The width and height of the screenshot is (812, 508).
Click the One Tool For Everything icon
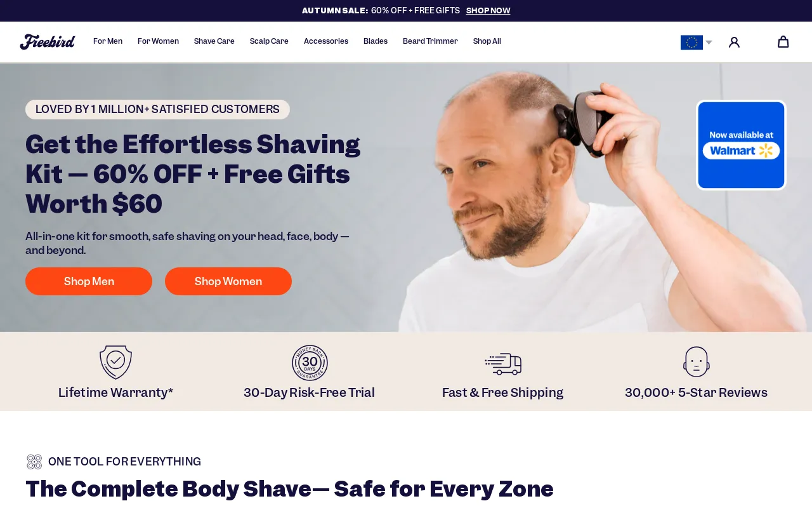tap(34, 462)
